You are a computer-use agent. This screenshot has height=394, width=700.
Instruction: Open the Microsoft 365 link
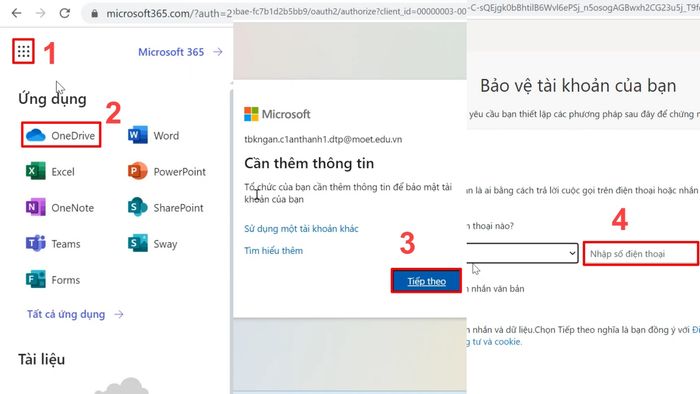(171, 52)
